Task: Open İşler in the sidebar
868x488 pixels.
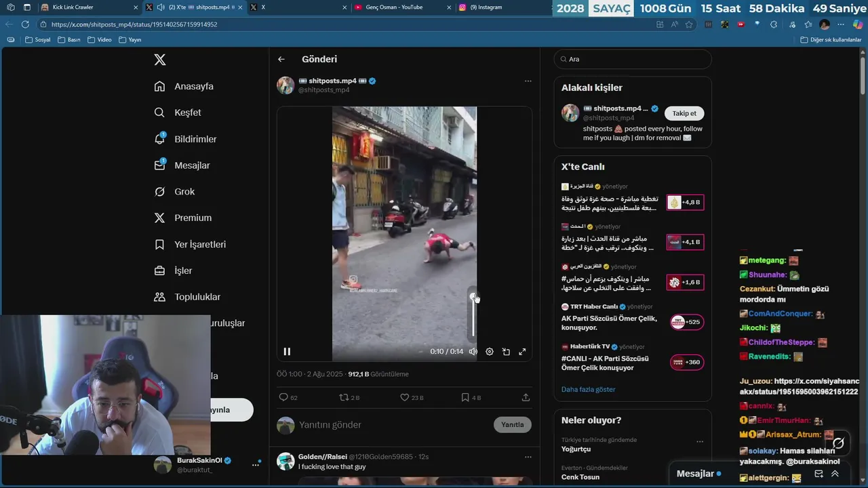Action: [173, 270]
